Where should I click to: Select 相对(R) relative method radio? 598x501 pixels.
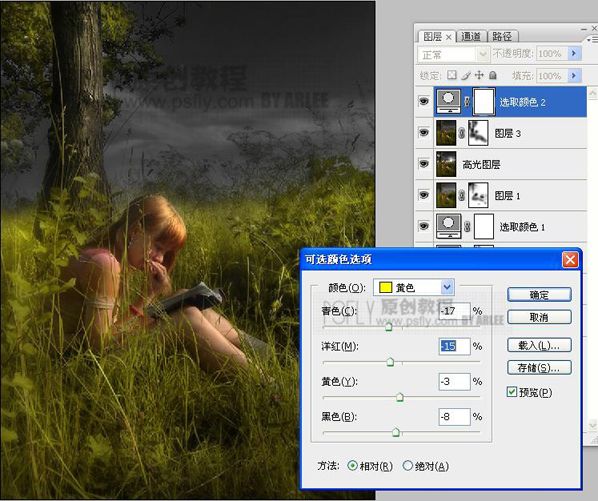(352, 466)
